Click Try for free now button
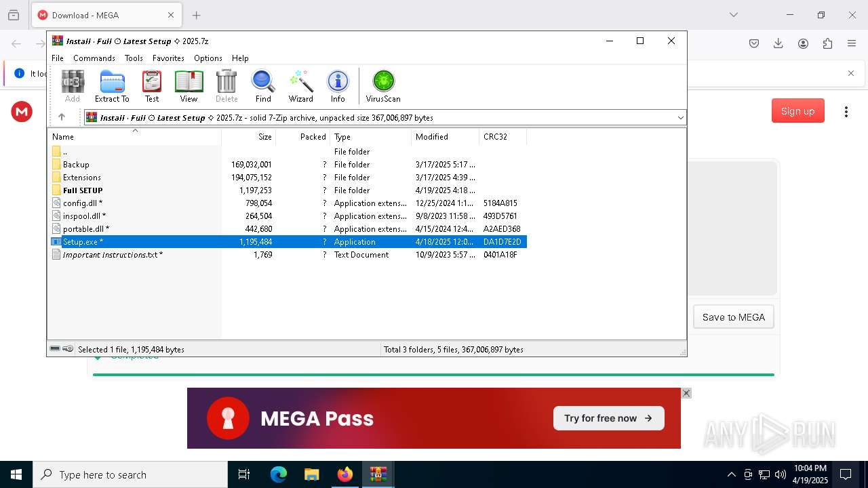Image resolution: width=868 pixels, height=488 pixels. pos(608,418)
